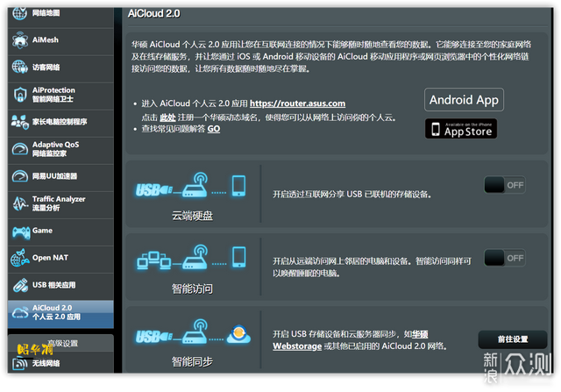The height and width of the screenshot is (392, 561).
Task: Open the Traffic Analyzer pulse icon
Action: pyautogui.click(x=20, y=203)
